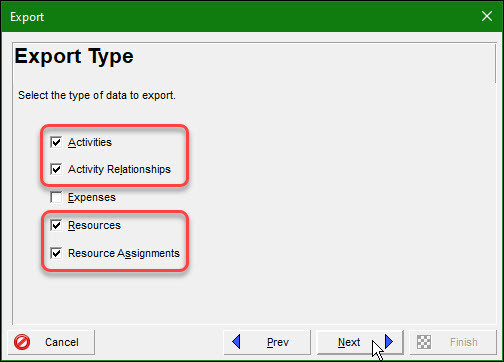Screen dimensions: 504x362
Task: Click the 'Resources' label text
Action: point(94,225)
